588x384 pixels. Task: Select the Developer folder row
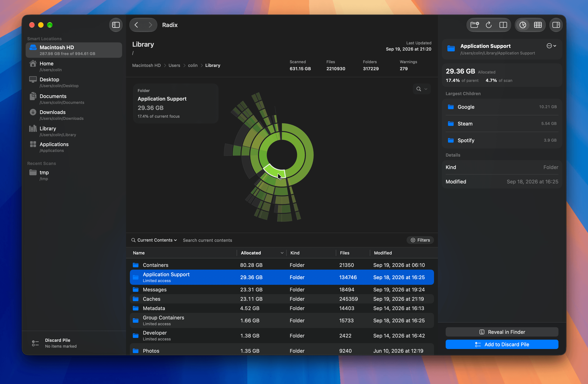tap(282, 336)
